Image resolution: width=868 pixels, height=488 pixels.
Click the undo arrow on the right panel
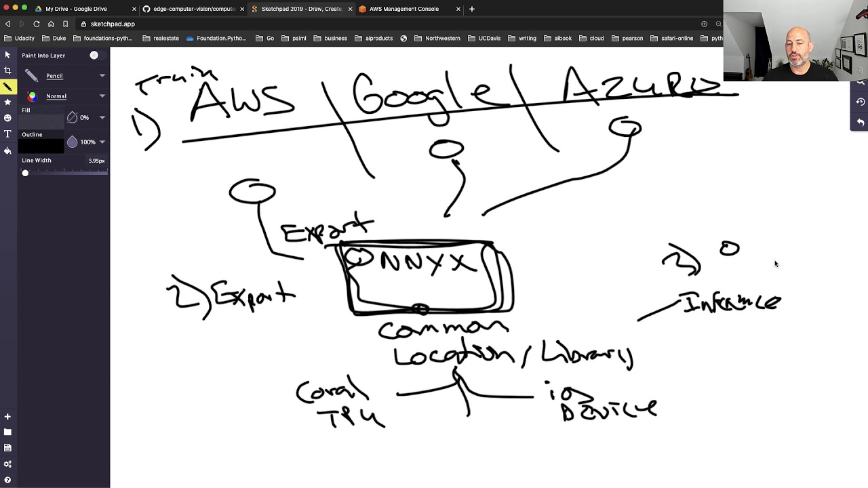click(x=861, y=122)
